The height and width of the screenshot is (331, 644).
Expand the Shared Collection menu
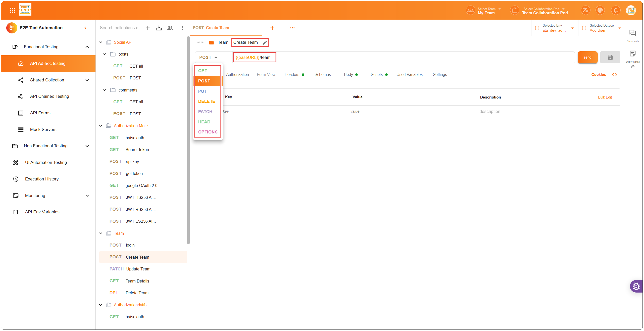tap(87, 80)
